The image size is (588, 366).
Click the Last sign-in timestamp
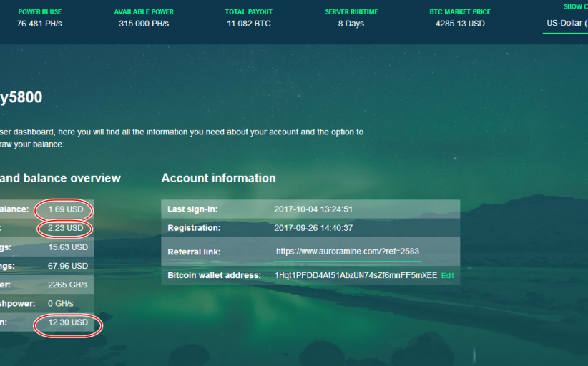click(313, 209)
